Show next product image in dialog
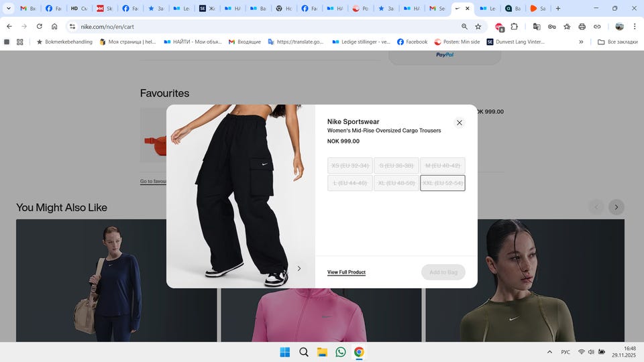The image size is (644, 362). 299,268
